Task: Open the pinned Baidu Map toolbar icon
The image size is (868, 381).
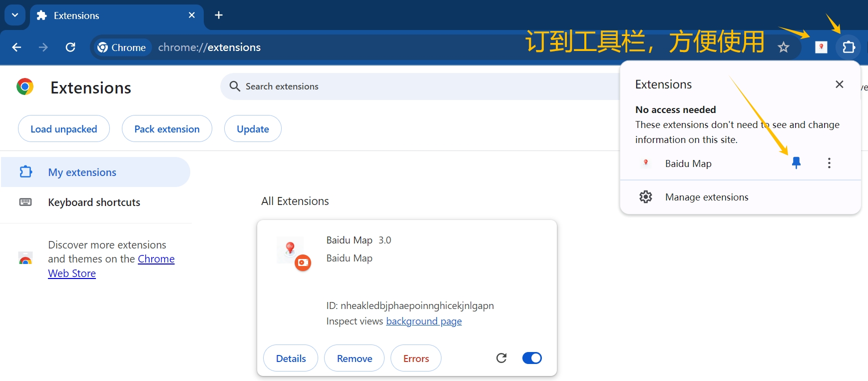Action: click(821, 47)
